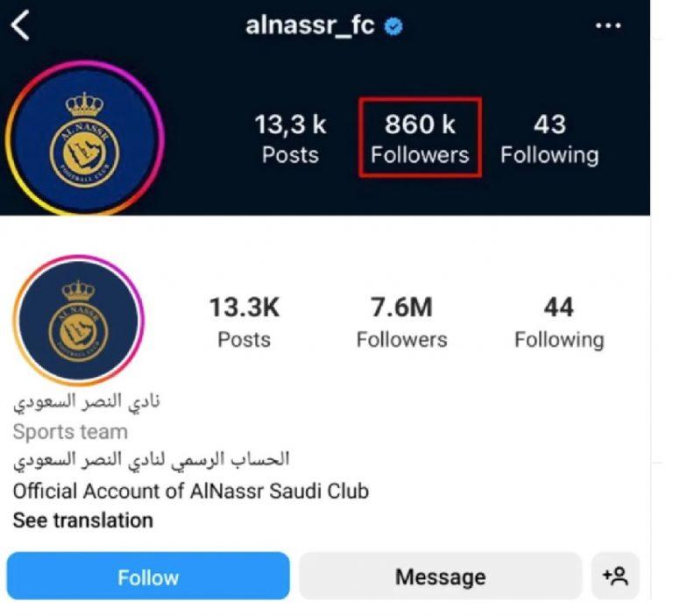This screenshot has width=673, height=616.
Task: Open the 860 k Followers count
Action: tap(420, 138)
